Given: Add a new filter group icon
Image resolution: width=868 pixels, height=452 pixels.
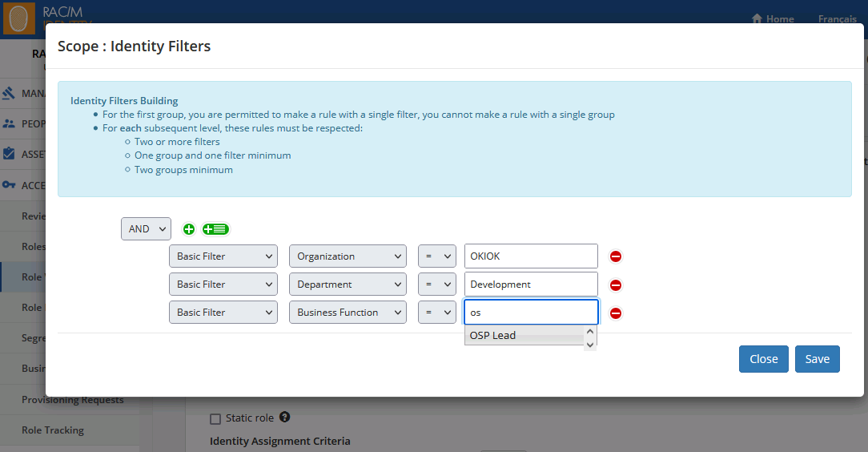Looking at the screenshot, I should pyautogui.click(x=215, y=229).
